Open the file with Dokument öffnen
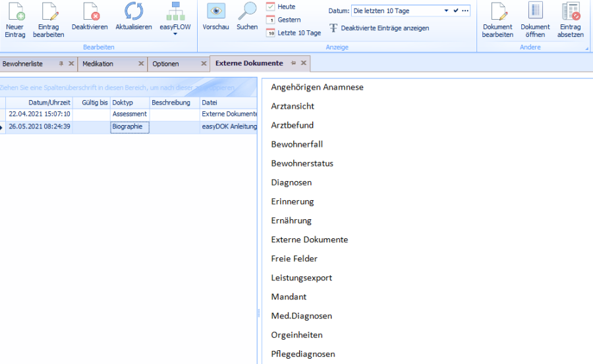The image size is (593, 364). pos(535,12)
